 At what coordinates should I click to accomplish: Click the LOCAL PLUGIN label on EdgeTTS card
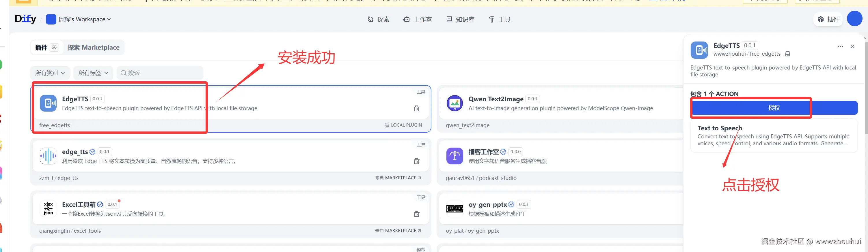pyautogui.click(x=403, y=125)
